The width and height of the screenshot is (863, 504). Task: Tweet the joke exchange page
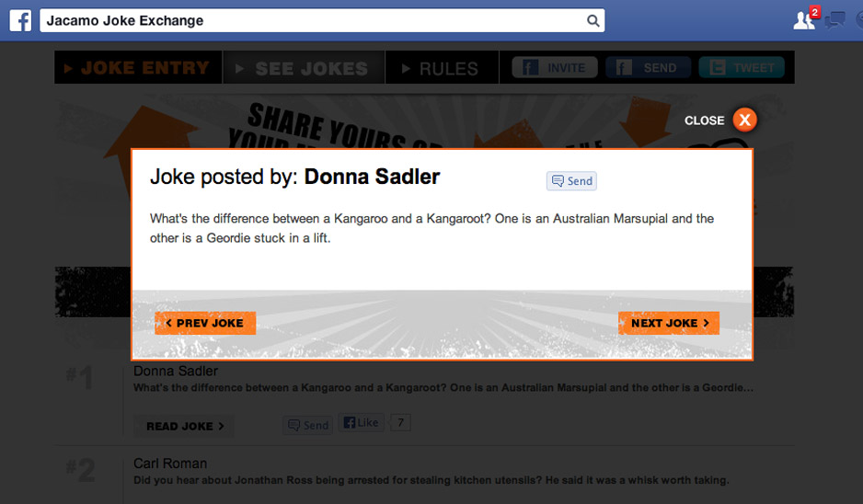click(742, 68)
